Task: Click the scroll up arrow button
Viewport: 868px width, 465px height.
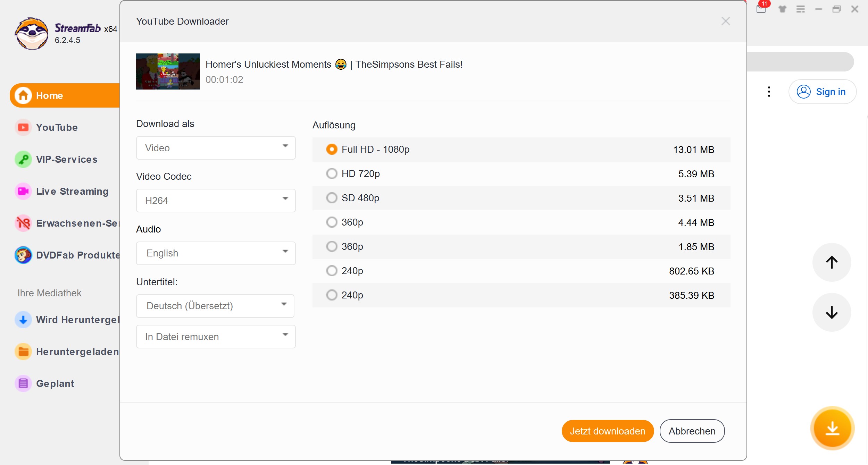Action: pos(832,262)
